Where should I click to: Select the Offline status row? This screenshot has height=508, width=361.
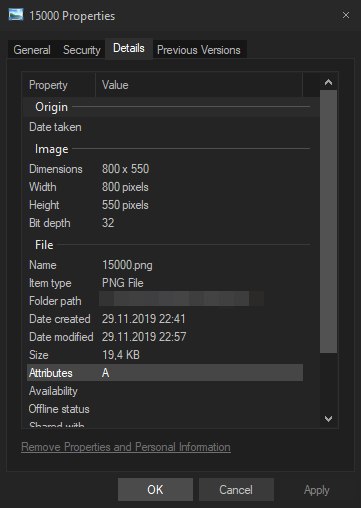(x=165, y=409)
